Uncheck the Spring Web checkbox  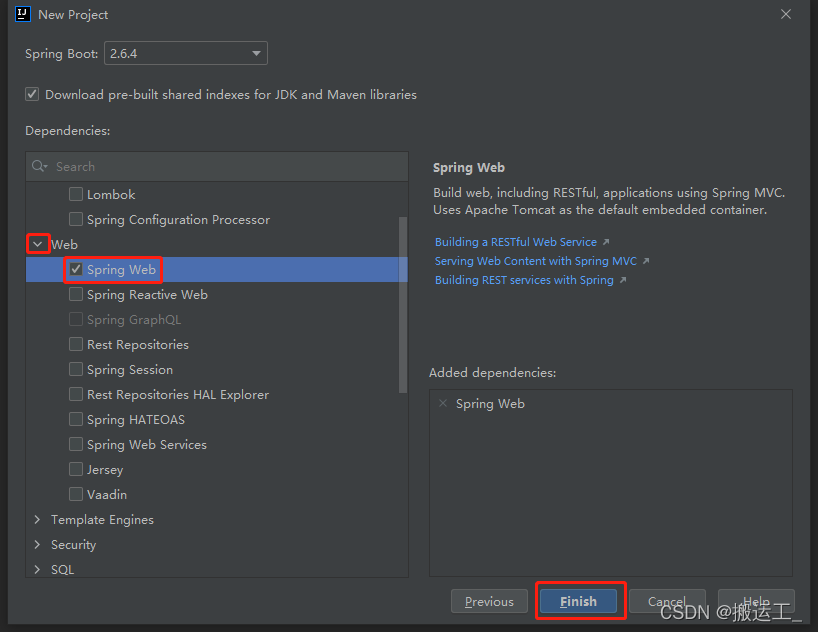76,269
